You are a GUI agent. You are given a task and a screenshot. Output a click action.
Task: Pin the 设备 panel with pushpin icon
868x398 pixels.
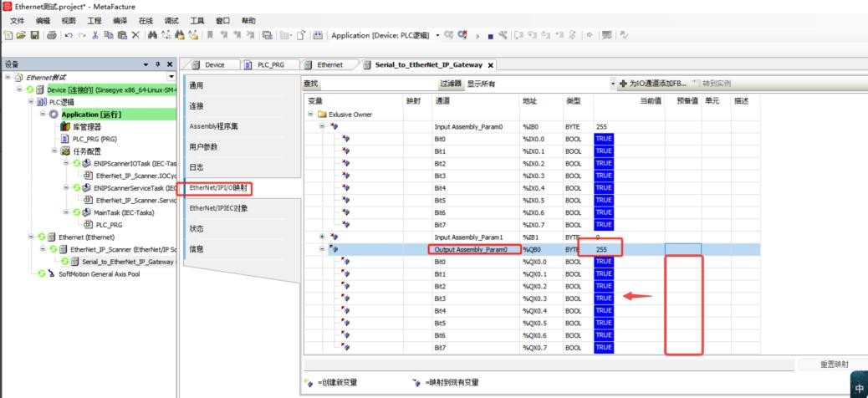(x=157, y=64)
